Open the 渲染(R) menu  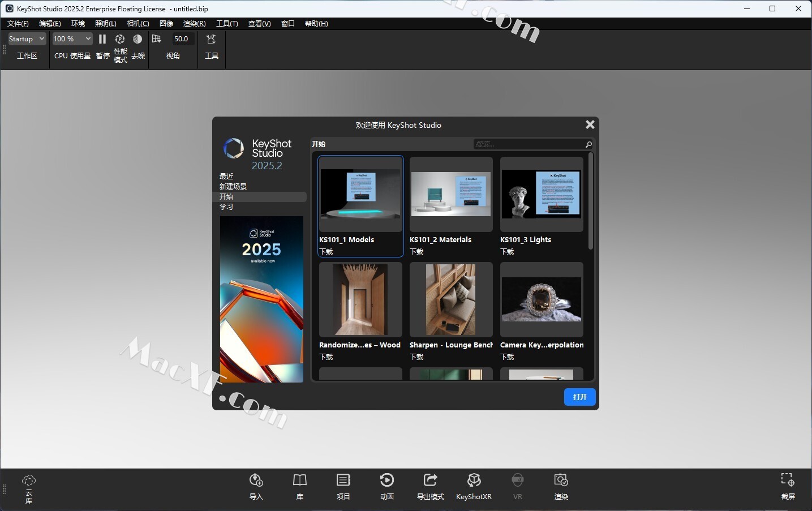[195, 23]
